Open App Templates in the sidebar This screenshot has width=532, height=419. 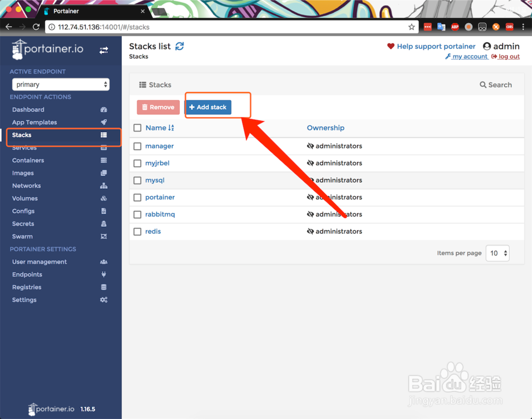[x=34, y=122]
